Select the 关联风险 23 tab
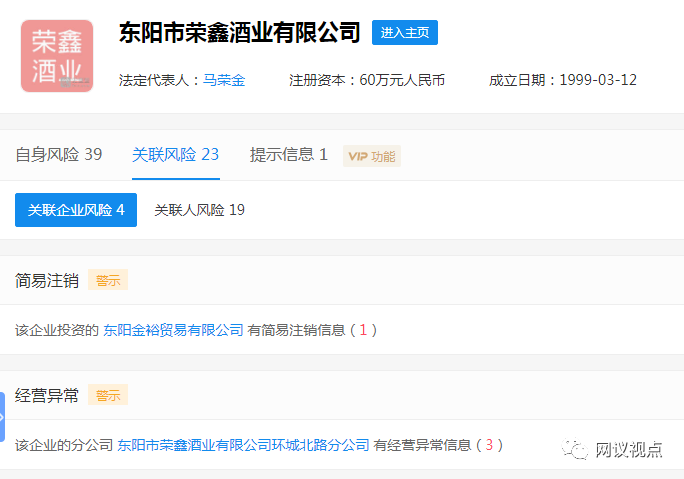The width and height of the screenshot is (684, 479). coord(175,155)
